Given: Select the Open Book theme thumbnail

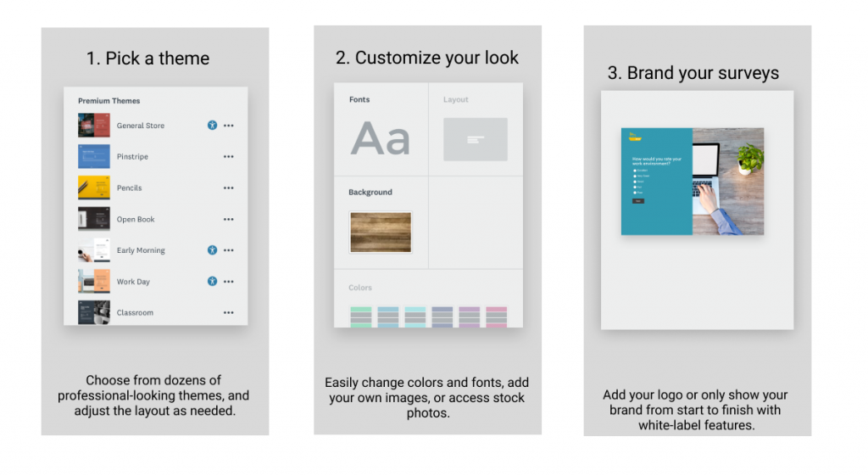Looking at the screenshot, I should pos(94,219).
